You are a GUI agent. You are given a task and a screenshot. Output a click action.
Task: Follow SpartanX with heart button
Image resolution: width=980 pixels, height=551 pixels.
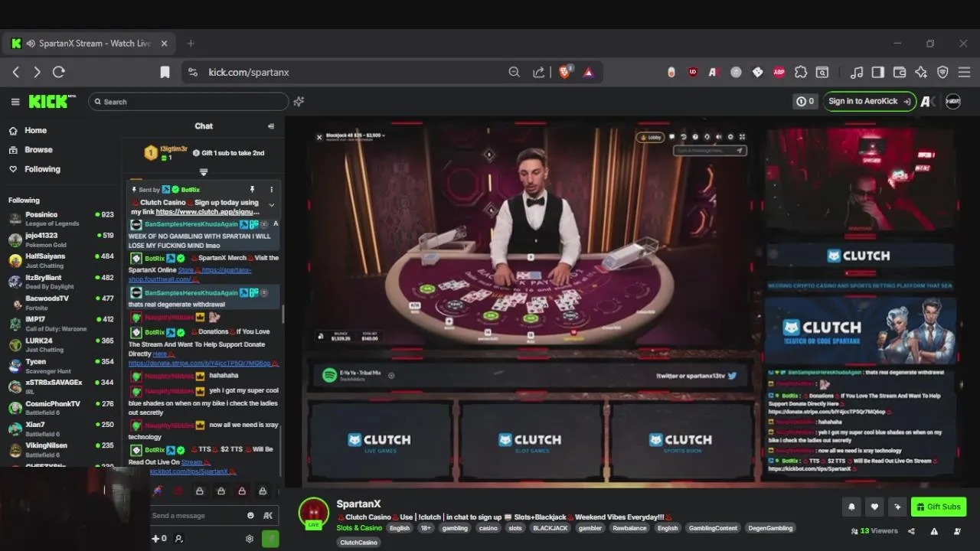point(875,507)
